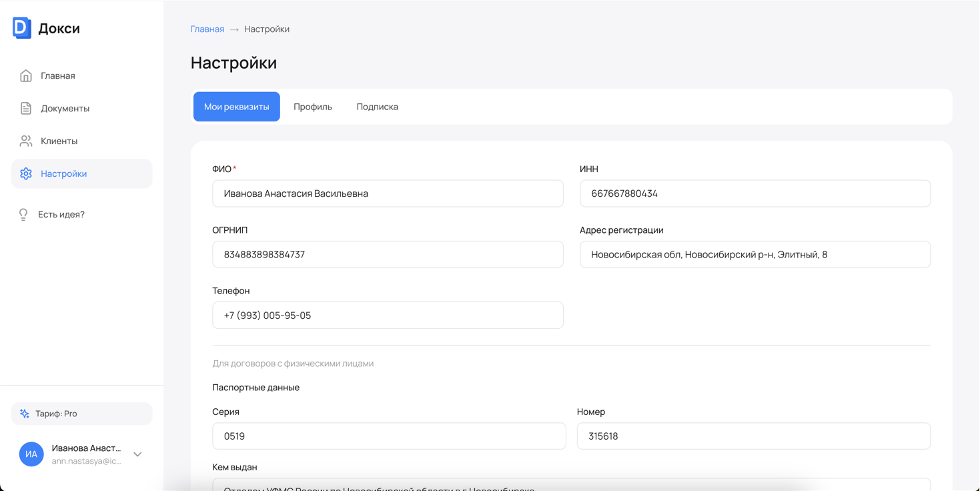Image resolution: width=980 pixels, height=491 pixels.
Task: Open the Подписка tab
Action: tap(377, 106)
